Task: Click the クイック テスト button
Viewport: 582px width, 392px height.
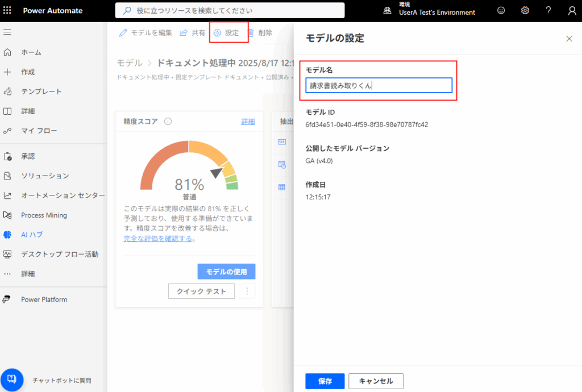Action: click(x=201, y=291)
